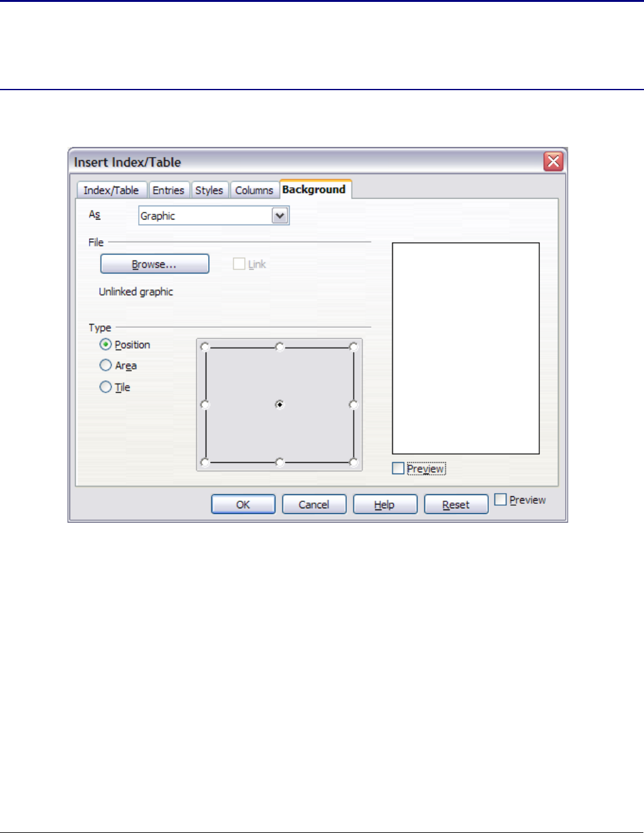Choose the top-right position anchor
Viewport: 644px width, 833px height.
tap(353, 347)
